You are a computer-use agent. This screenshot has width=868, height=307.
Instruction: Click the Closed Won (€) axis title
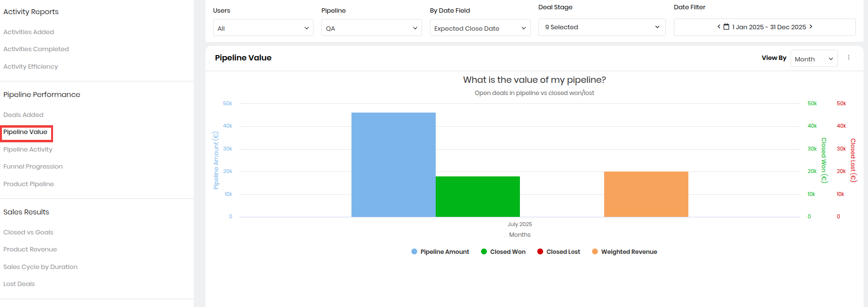coord(824,160)
